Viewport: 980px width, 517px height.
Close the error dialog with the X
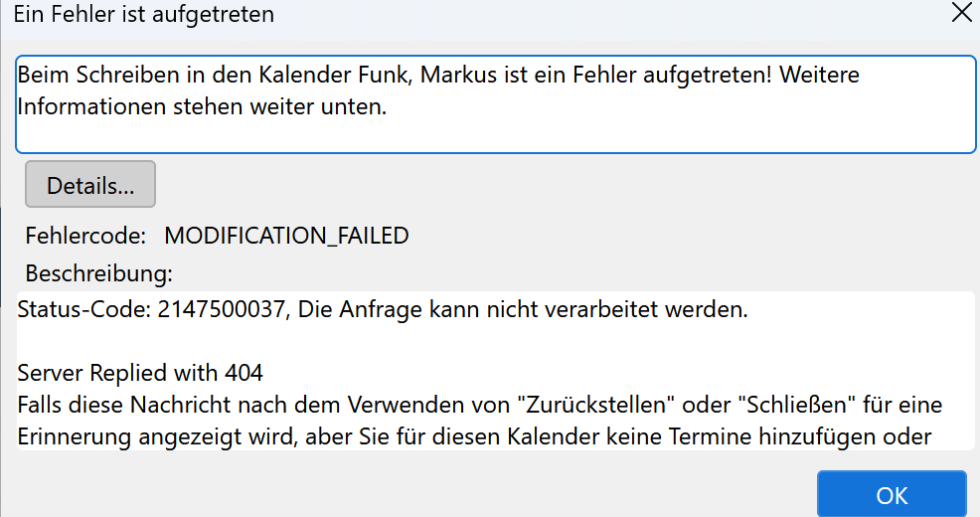[x=962, y=13]
